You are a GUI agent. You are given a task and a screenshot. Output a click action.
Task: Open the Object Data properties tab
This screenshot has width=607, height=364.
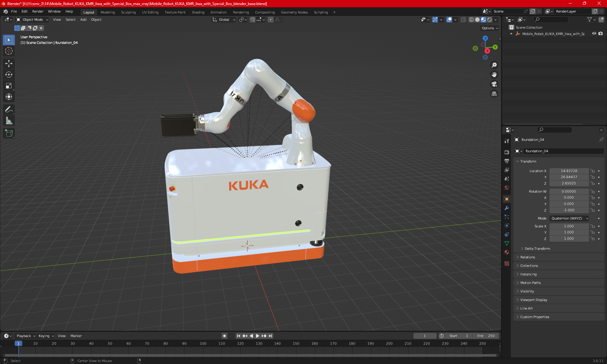[x=507, y=243]
